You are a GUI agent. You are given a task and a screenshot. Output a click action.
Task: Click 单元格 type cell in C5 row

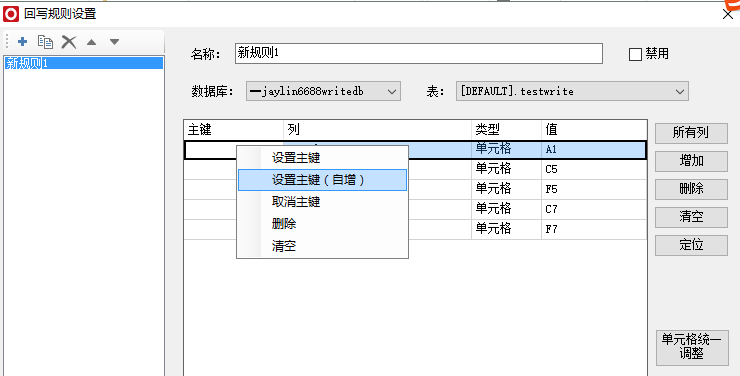tap(506, 169)
